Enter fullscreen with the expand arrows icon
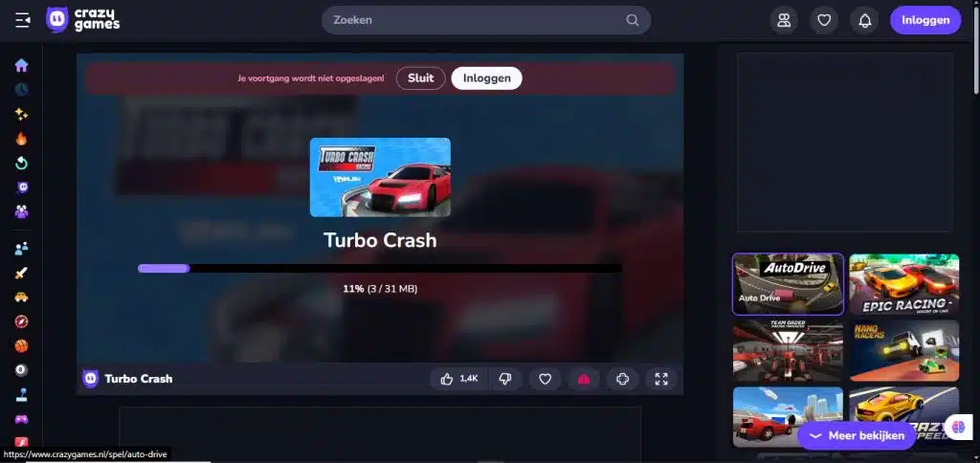980x463 pixels. click(x=661, y=379)
